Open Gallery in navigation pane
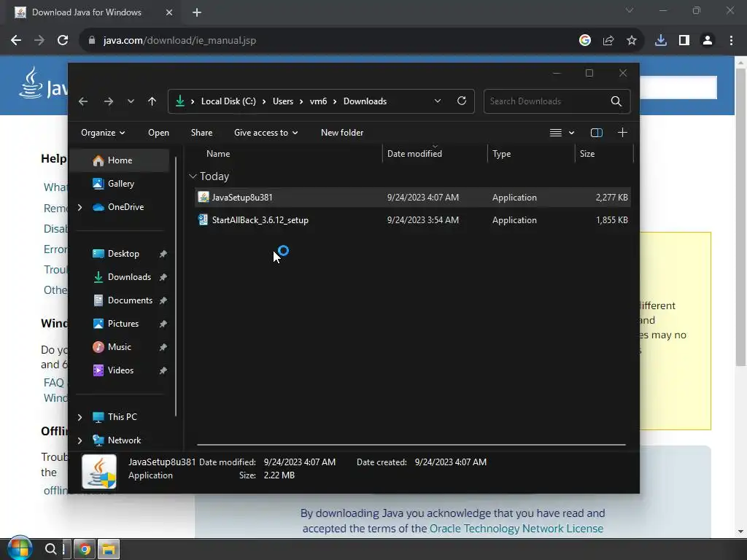The height and width of the screenshot is (560, 747). [121, 184]
